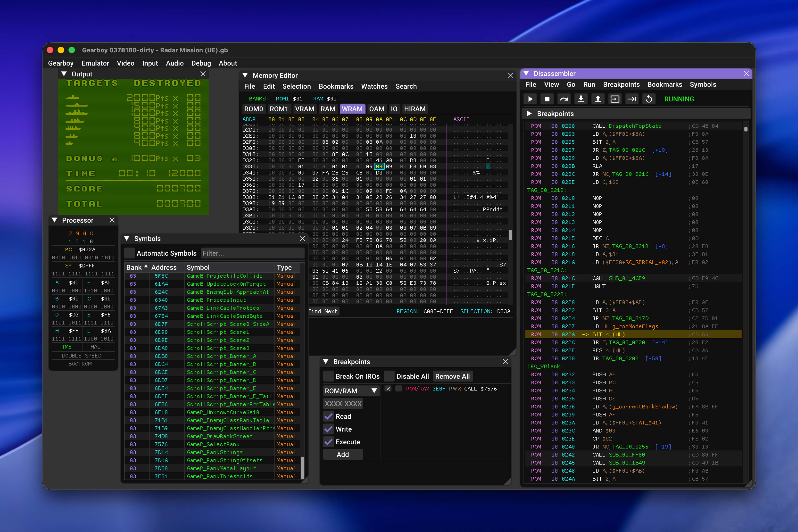Click the Find Next button in Memory Editor
This screenshot has width=798, height=532.
pos(323,311)
